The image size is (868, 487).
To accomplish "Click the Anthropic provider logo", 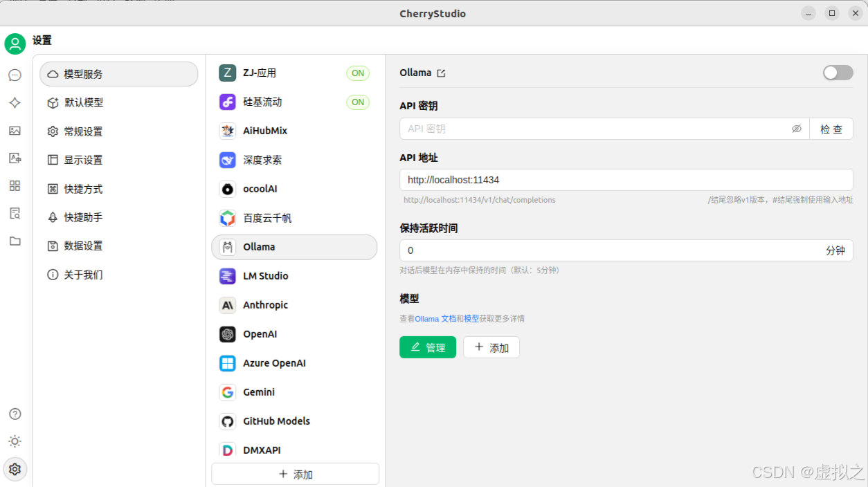I will click(x=227, y=305).
